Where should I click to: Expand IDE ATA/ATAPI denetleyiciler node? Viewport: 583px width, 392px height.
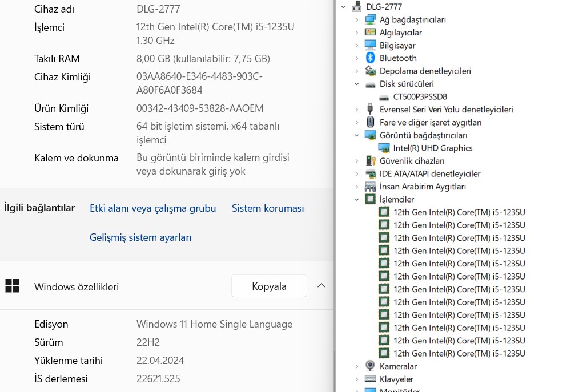pos(357,174)
